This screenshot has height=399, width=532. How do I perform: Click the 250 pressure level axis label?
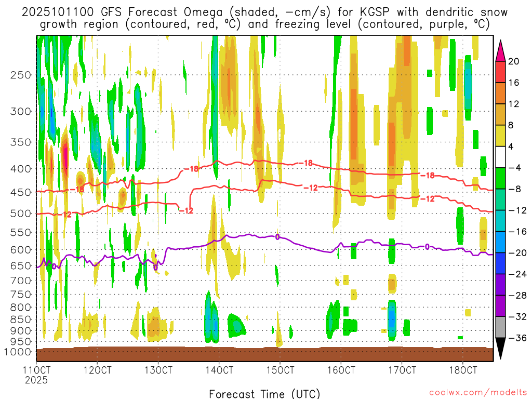pyautogui.click(x=20, y=75)
